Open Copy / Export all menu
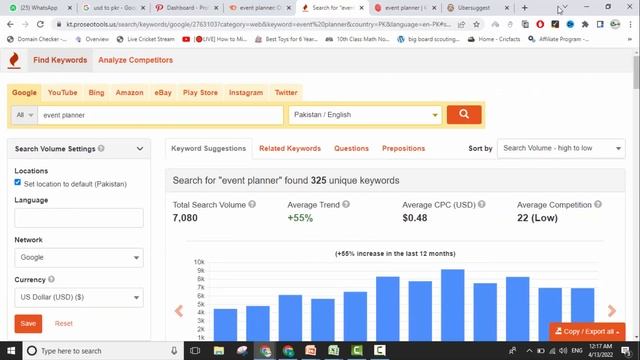Image resolution: width=640 pixels, height=360 pixels. tap(587, 331)
